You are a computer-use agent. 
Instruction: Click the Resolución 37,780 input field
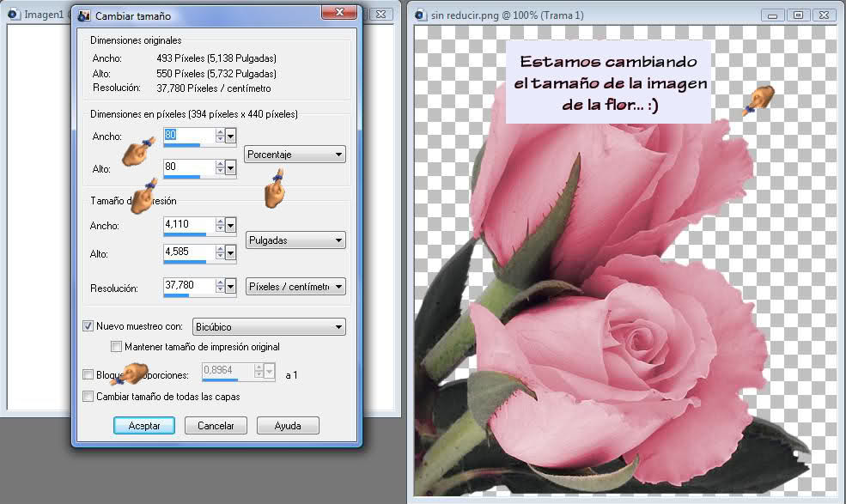pyautogui.click(x=189, y=285)
